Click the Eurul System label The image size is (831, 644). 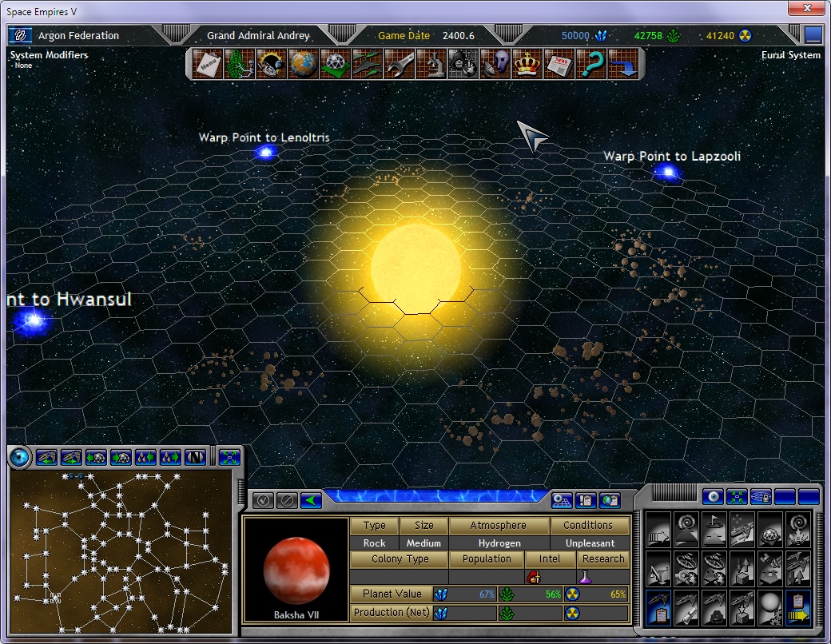click(x=791, y=54)
